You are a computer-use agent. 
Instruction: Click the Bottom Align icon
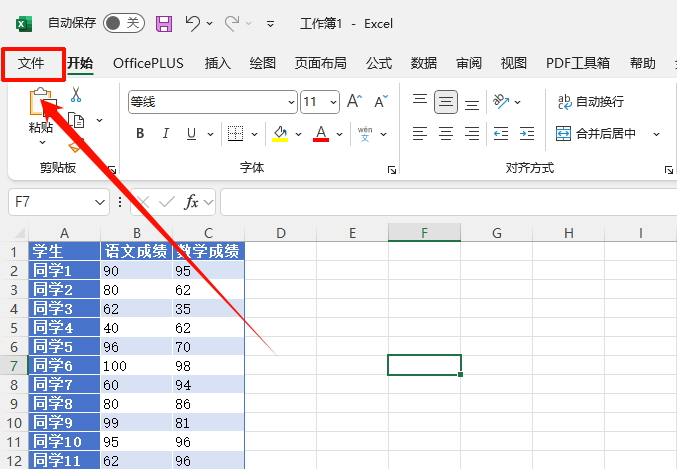(x=471, y=104)
